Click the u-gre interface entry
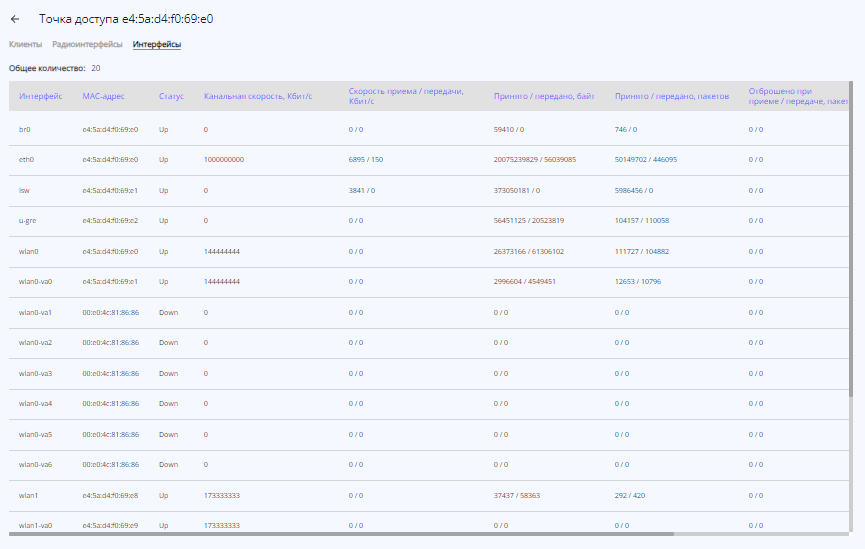The width and height of the screenshot is (865, 549). (29, 220)
